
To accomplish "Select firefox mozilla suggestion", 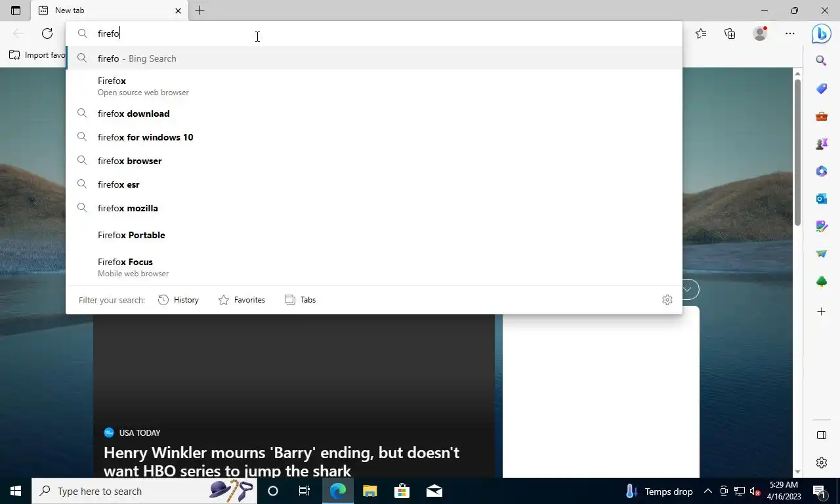I will point(374,208).
